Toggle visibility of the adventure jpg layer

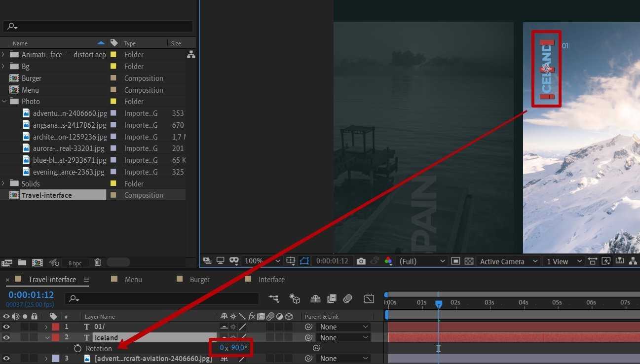6,359
